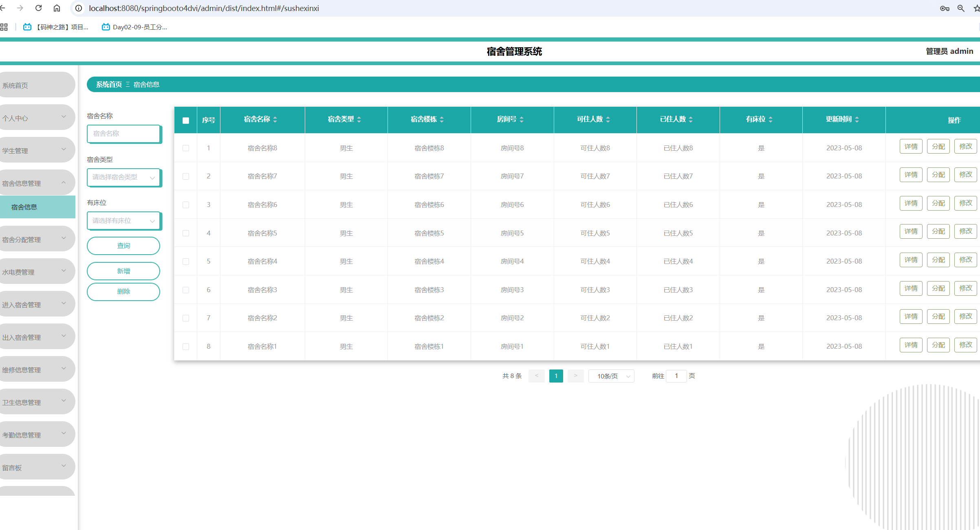Click 修改 for 宿舍名称2 row
The image size is (980, 530).
(965, 317)
